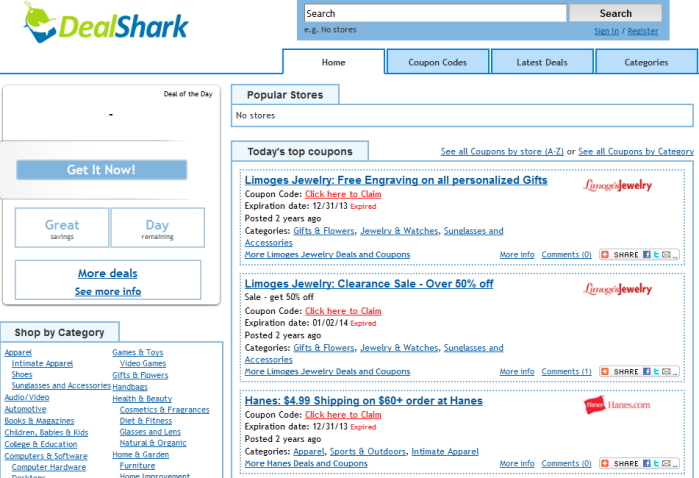
Task: Open the Computers & Software category
Action: click(x=46, y=456)
